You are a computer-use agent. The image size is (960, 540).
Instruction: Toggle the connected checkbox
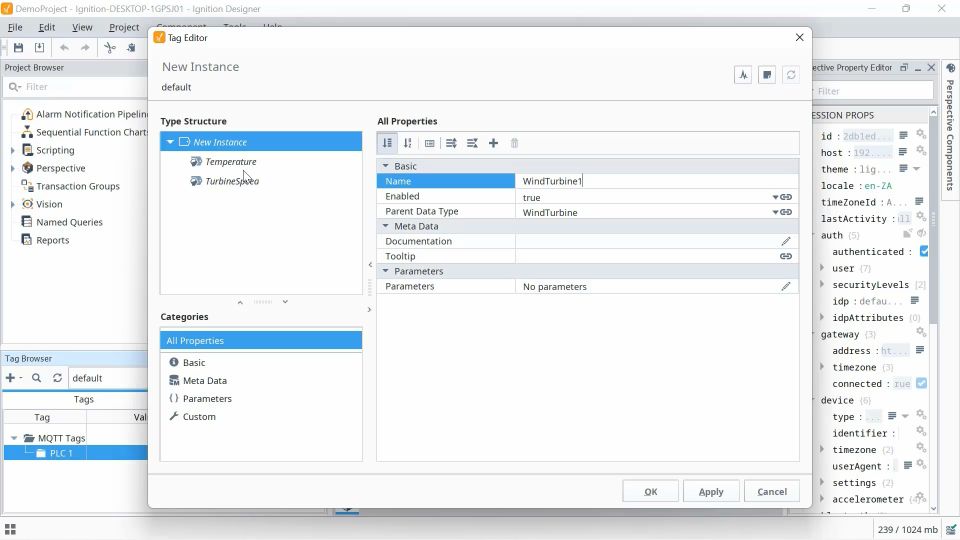click(921, 383)
